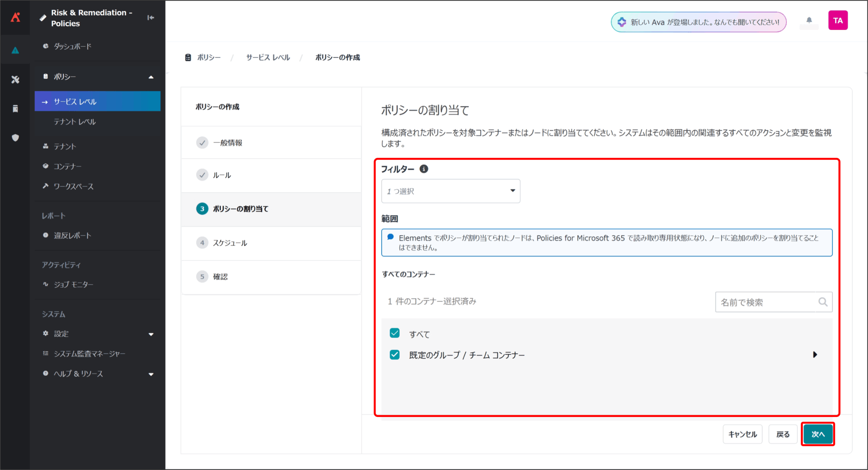Expand 既定のグループ / チーム コンテナー arrow
This screenshot has width=868, height=470.
815,355
